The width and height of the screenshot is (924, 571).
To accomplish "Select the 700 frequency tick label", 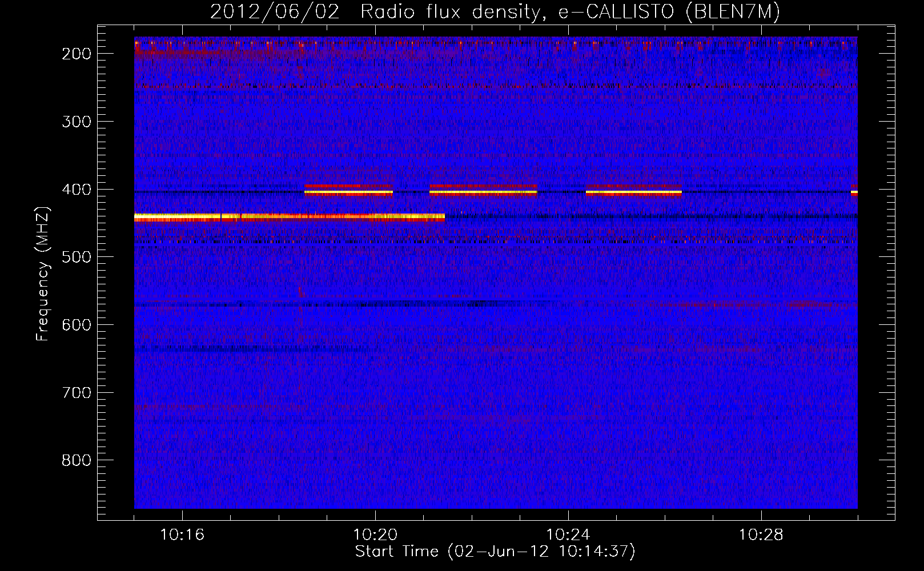I will click(x=77, y=393).
